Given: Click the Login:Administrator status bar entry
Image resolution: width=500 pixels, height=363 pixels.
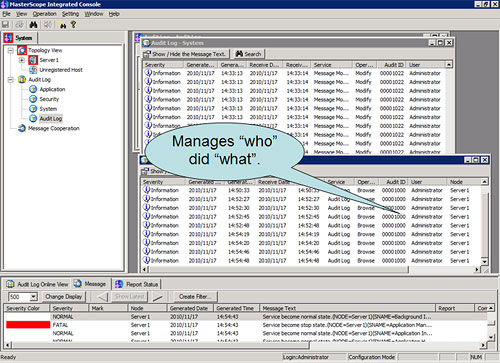Looking at the screenshot, I should click(305, 357).
